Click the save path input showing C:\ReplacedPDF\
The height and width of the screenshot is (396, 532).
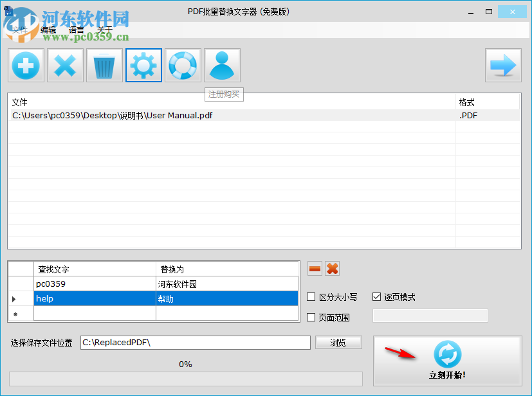[x=197, y=342]
